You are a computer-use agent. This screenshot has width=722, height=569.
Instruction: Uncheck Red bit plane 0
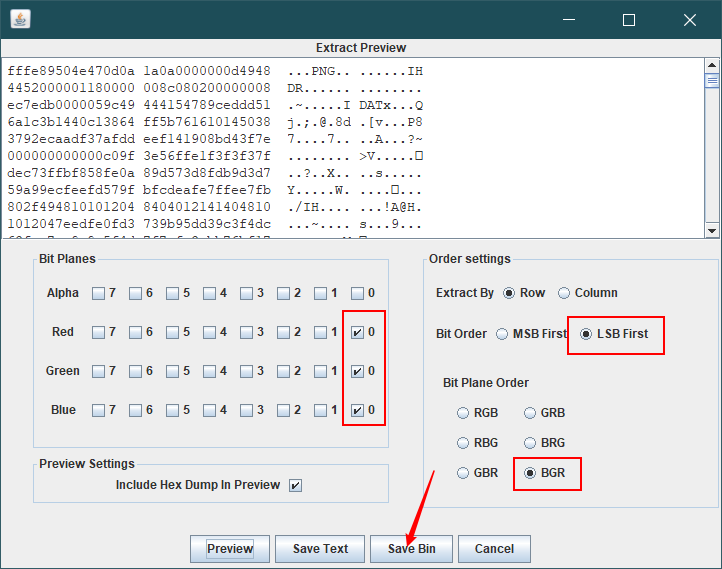(357, 332)
